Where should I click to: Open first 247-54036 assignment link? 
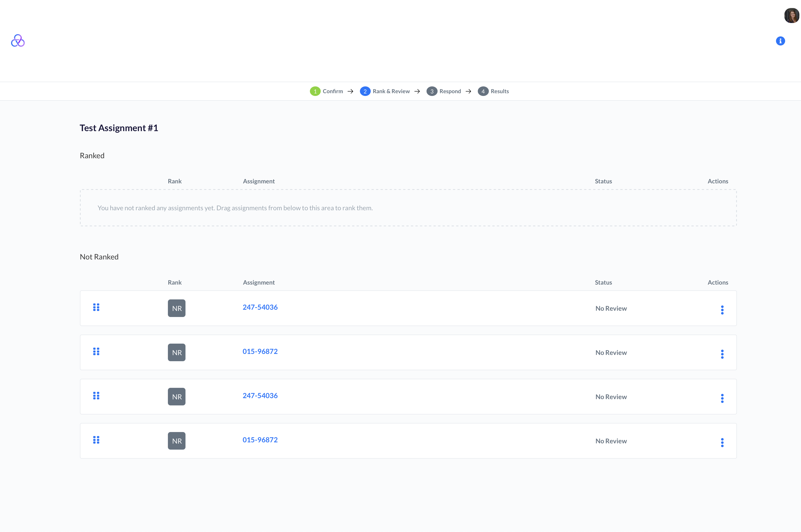coord(260,307)
